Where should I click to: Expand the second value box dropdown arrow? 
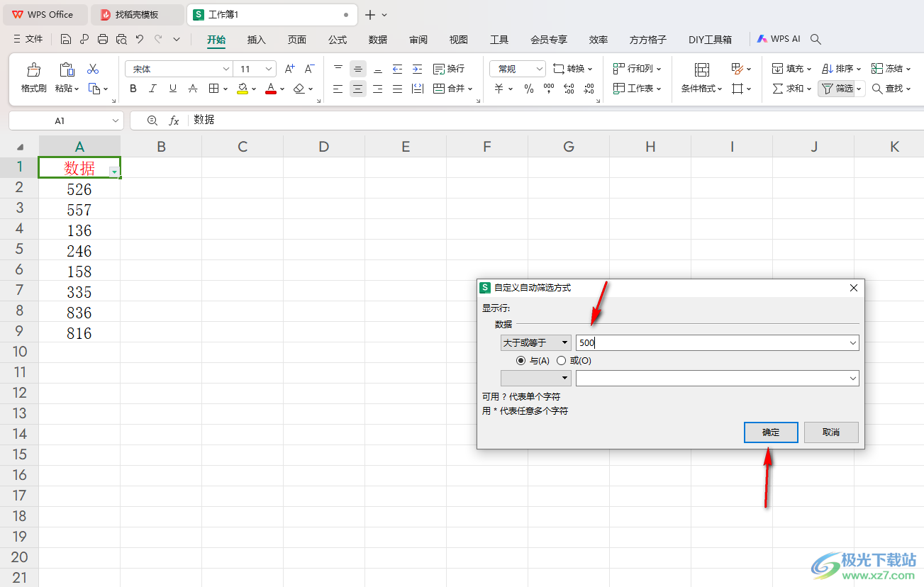point(853,379)
